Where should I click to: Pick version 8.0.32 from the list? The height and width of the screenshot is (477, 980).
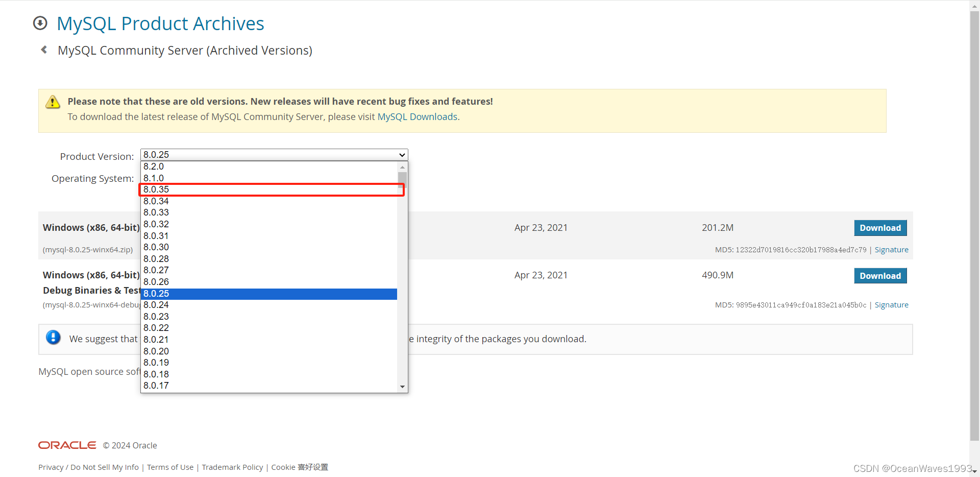pyautogui.click(x=269, y=224)
